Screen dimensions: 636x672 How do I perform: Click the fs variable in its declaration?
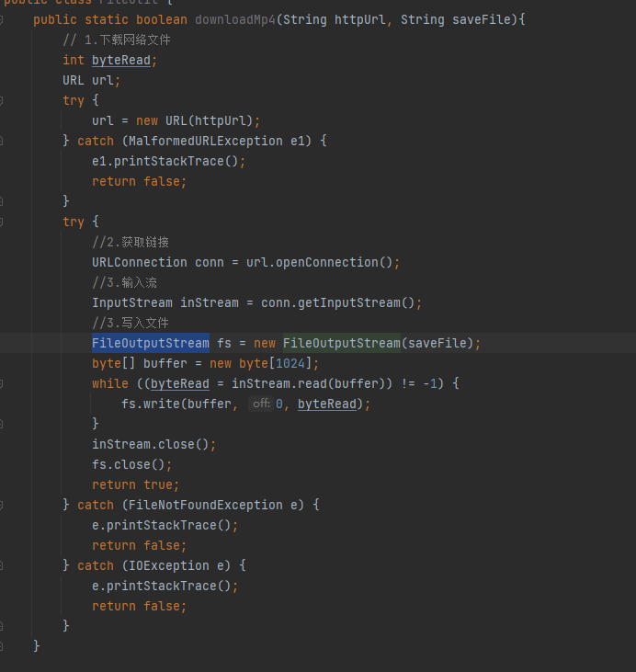(x=224, y=343)
